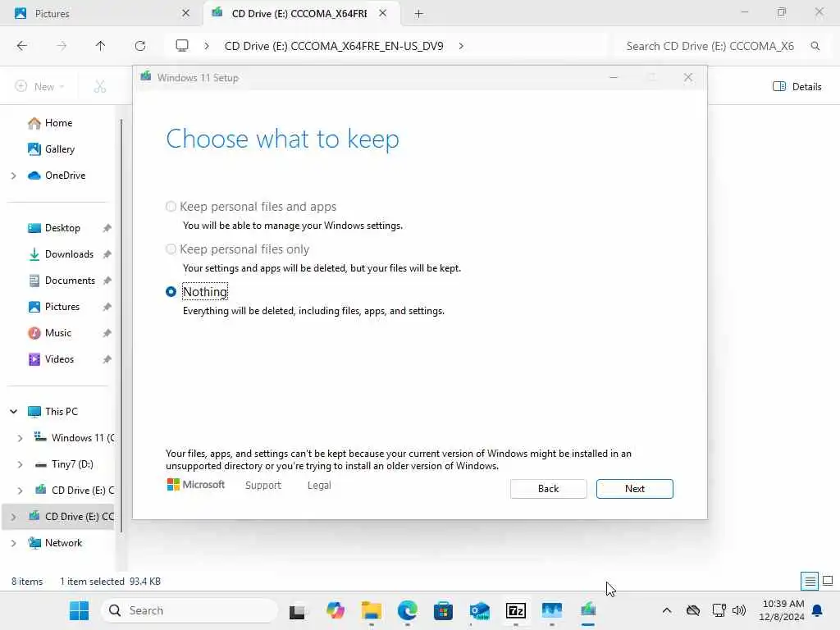Click Back in Windows 11 Setup
The height and width of the screenshot is (630, 840).
(x=548, y=489)
